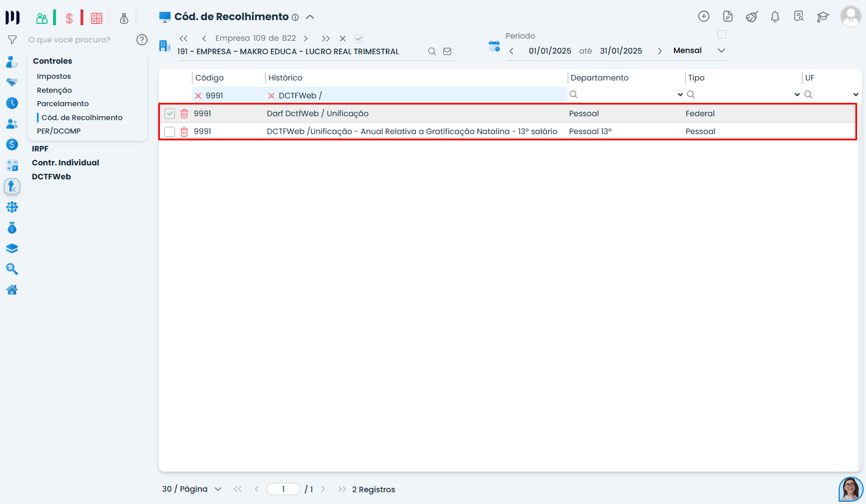The height and width of the screenshot is (504, 866).
Task: Open the Mensal period dropdown
Action: point(721,51)
